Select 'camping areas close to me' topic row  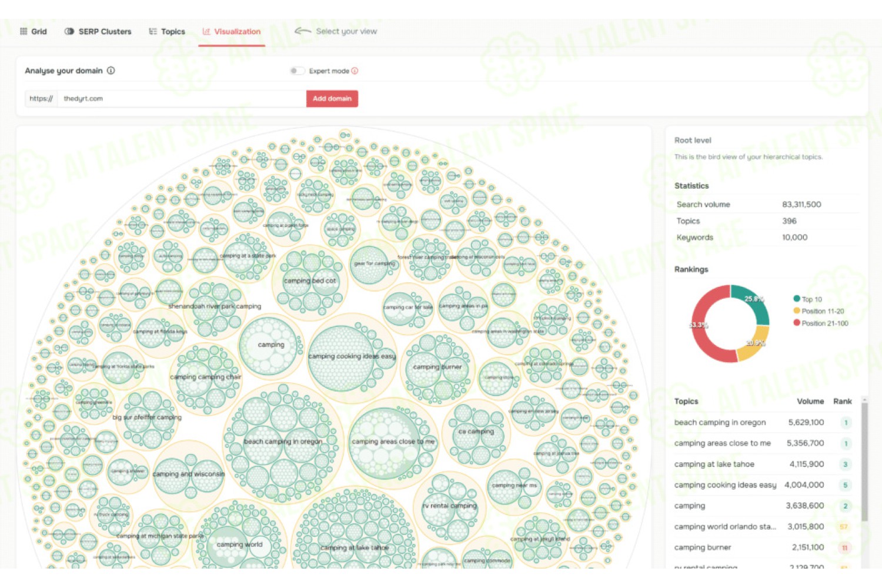(763, 443)
